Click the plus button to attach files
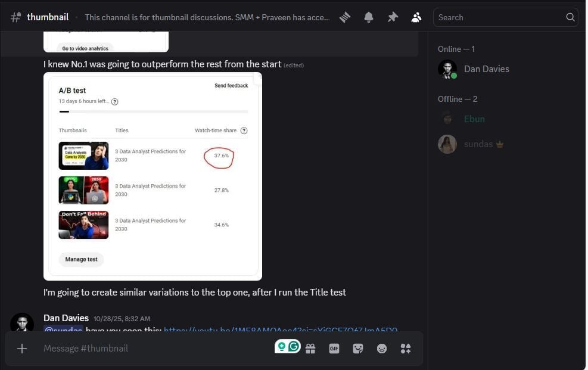588x370 pixels. click(22, 349)
